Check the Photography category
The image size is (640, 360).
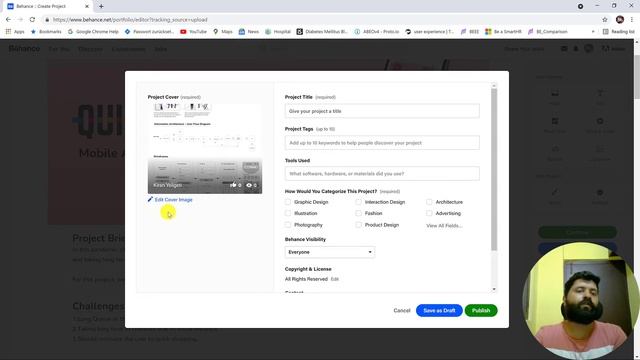coord(288,225)
